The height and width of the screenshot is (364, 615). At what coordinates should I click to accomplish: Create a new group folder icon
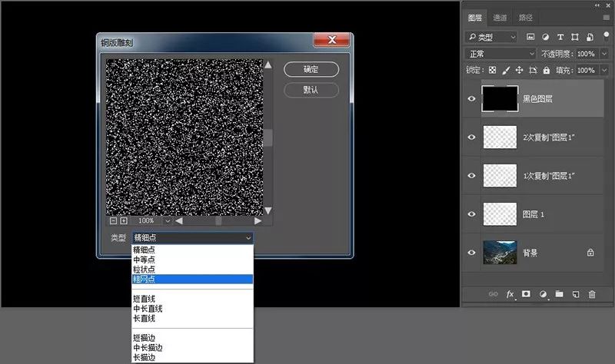coord(560,294)
